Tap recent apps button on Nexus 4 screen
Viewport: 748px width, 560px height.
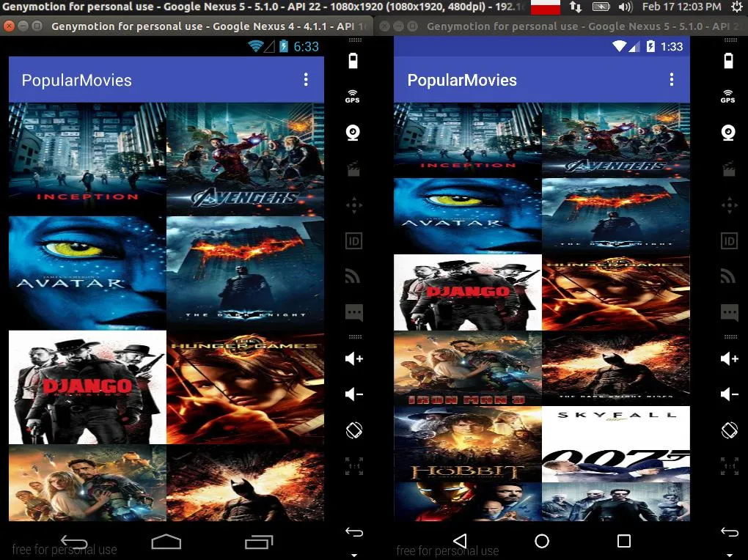(x=259, y=542)
